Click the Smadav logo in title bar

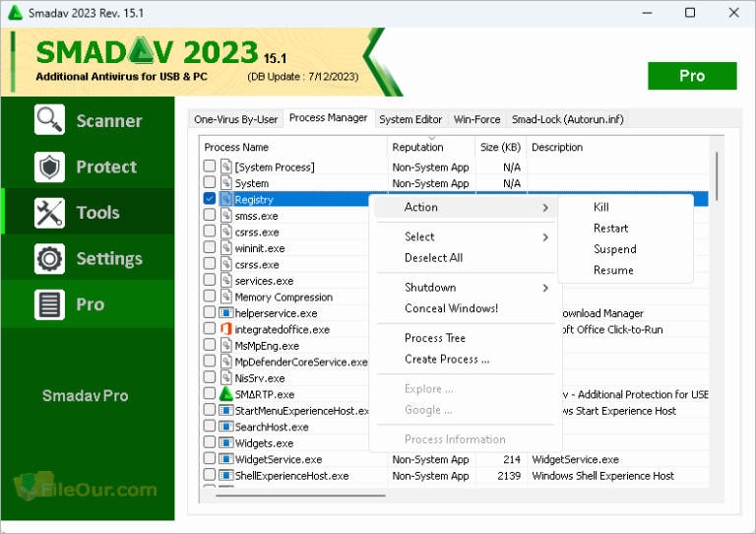pyautogui.click(x=15, y=13)
